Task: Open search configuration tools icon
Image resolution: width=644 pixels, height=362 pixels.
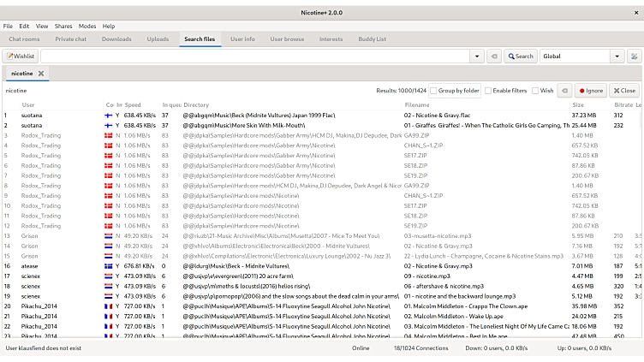Action: coord(639,56)
